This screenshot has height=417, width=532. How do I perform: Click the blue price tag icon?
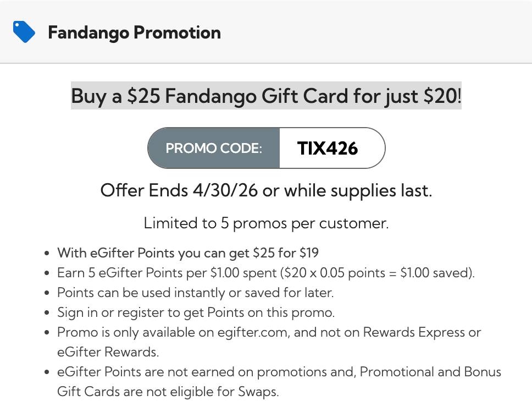(24, 32)
